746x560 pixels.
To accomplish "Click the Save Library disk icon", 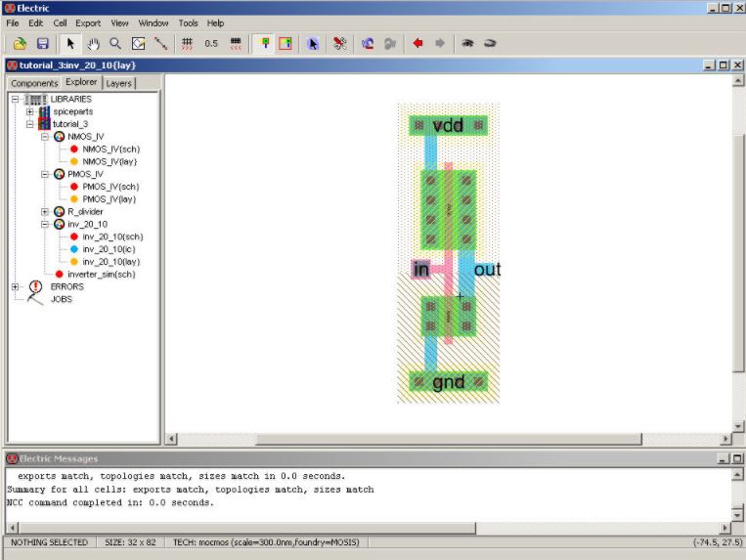I will pos(42,43).
